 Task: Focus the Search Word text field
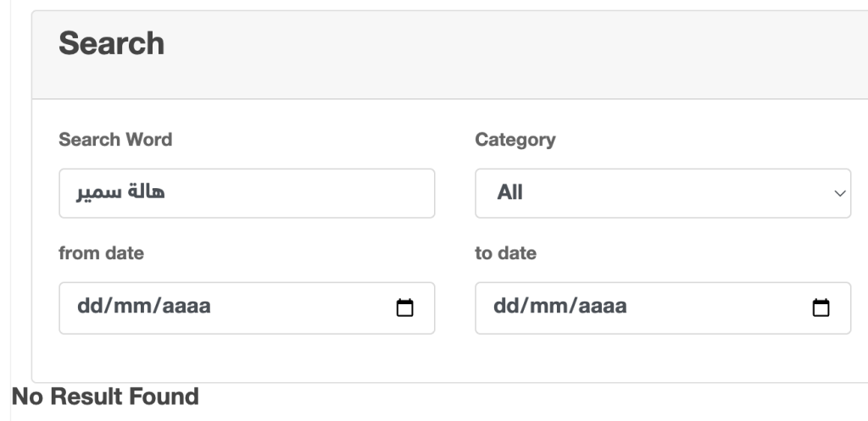click(246, 193)
